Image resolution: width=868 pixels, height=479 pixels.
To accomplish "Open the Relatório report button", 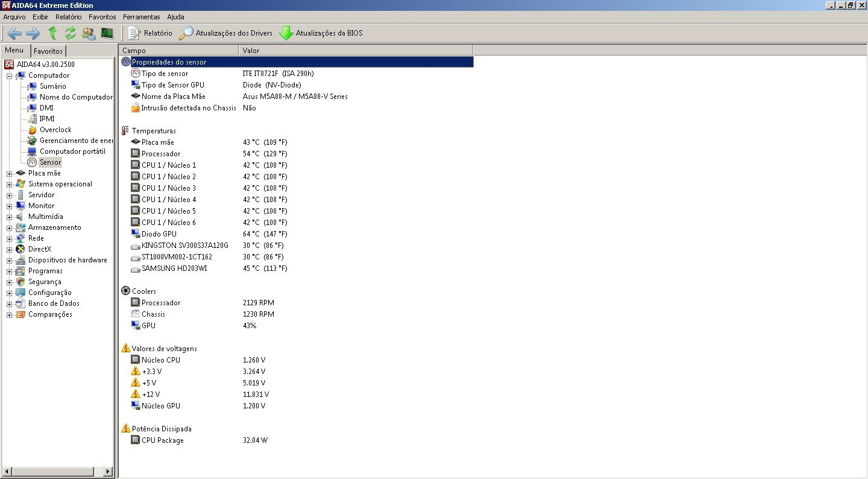I will click(151, 33).
